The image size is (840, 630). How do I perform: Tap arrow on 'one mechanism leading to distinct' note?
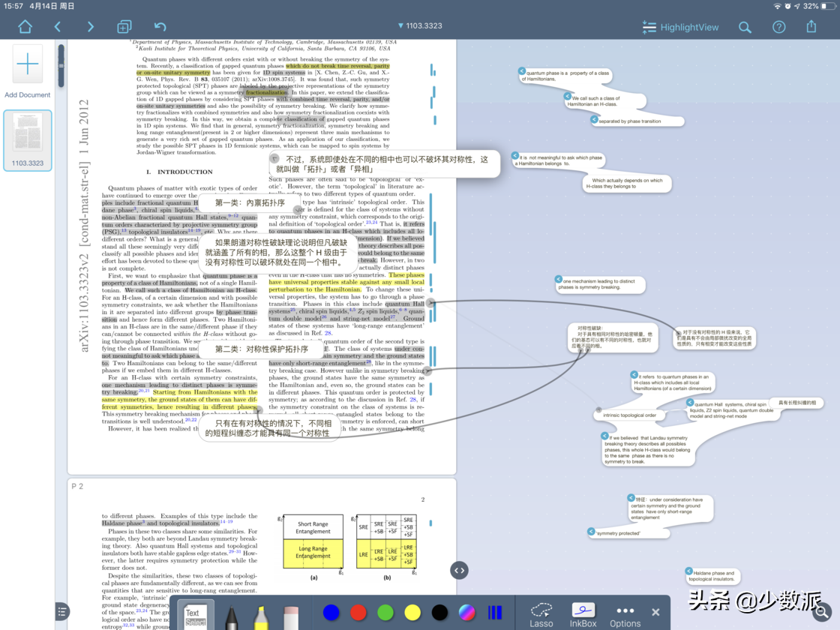pyautogui.click(x=559, y=279)
